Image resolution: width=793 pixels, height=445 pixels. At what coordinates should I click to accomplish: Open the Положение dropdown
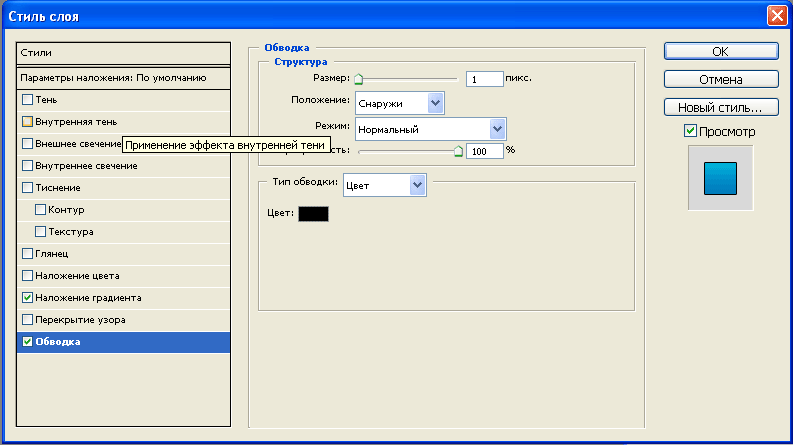coord(399,102)
